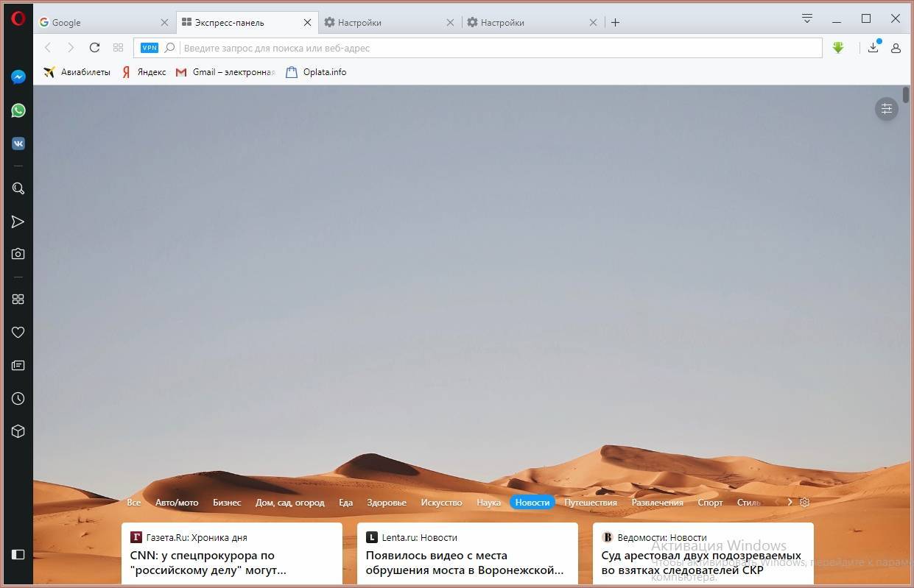Select the Спорт news category
Image resolution: width=914 pixels, height=588 pixels.
click(x=710, y=503)
